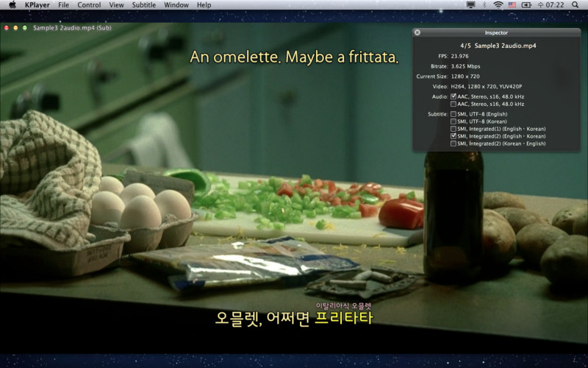Check SMI Integrated(2) Korean-English subtitle
Screen dimensions: 588x368
pyautogui.click(x=453, y=144)
